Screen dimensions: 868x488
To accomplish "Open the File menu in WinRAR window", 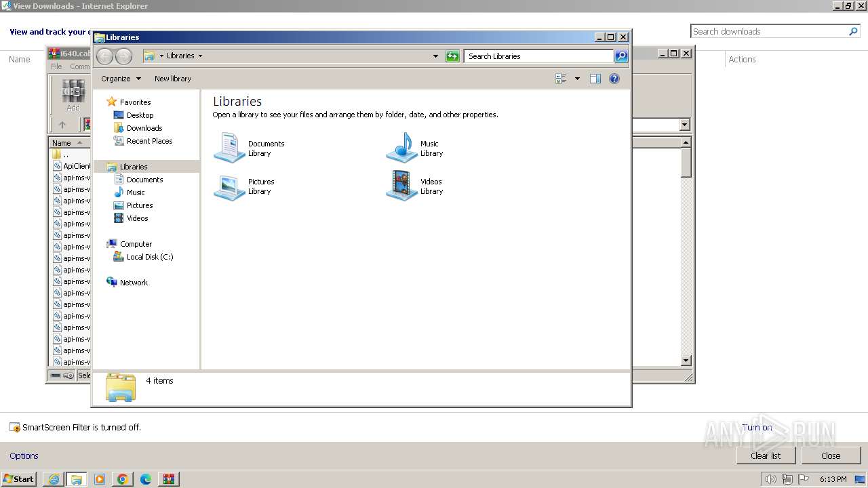I will tap(56, 66).
